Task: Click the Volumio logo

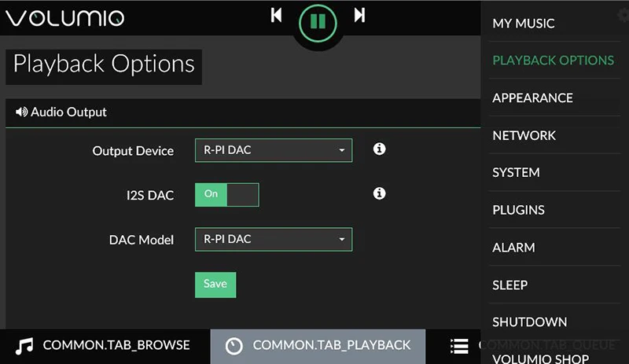Action: click(64, 17)
